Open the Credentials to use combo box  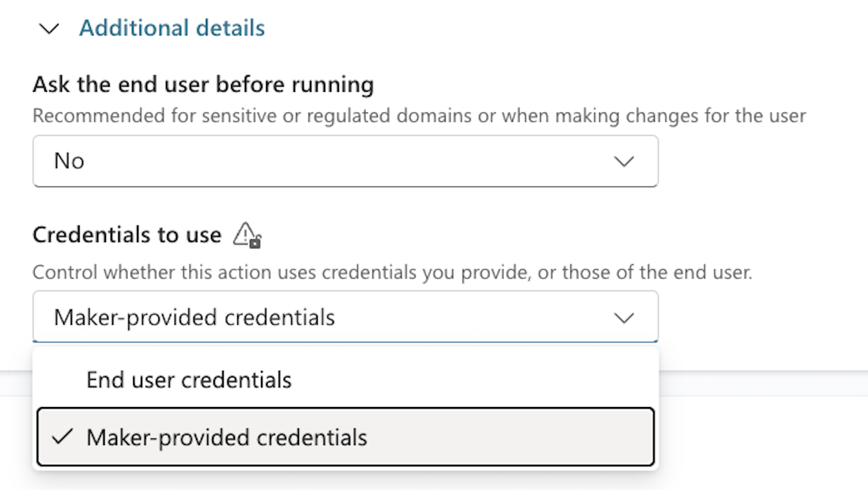click(x=345, y=317)
